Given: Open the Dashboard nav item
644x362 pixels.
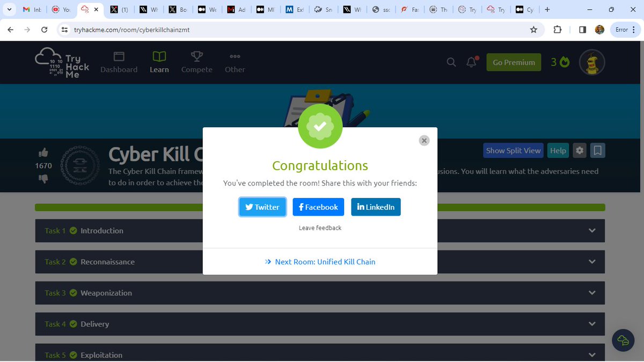Looking at the screenshot, I should pos(119,62).
